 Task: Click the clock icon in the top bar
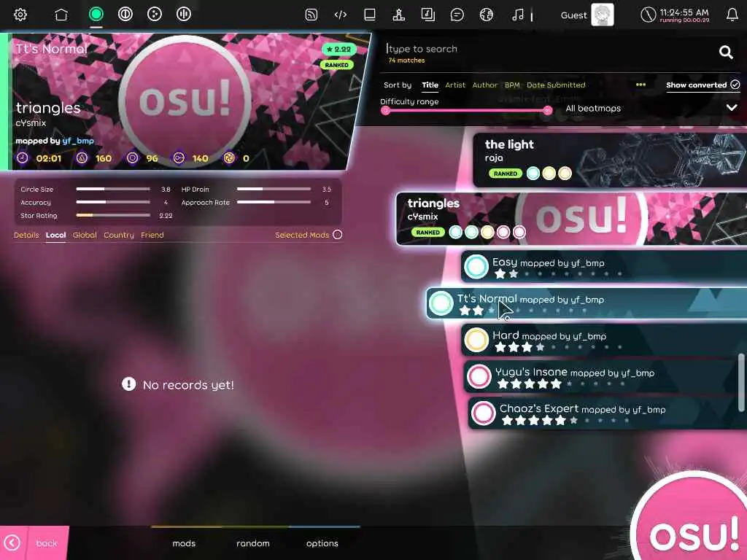pyautogui.click(x=648, y=15)
